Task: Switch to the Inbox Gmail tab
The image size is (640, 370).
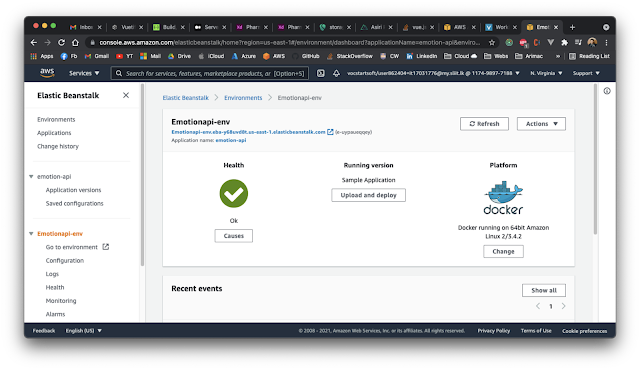Action: [85, 27]
